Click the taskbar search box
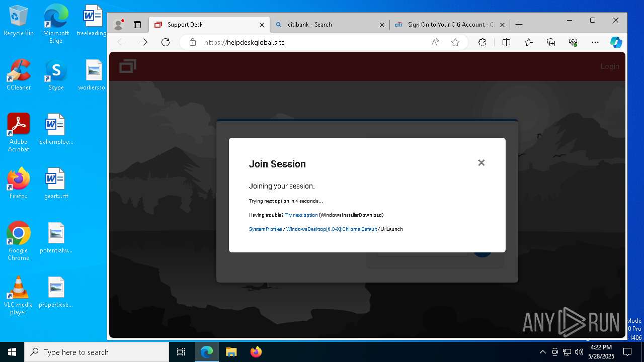The image size is (644, 362). coord(97,352)
